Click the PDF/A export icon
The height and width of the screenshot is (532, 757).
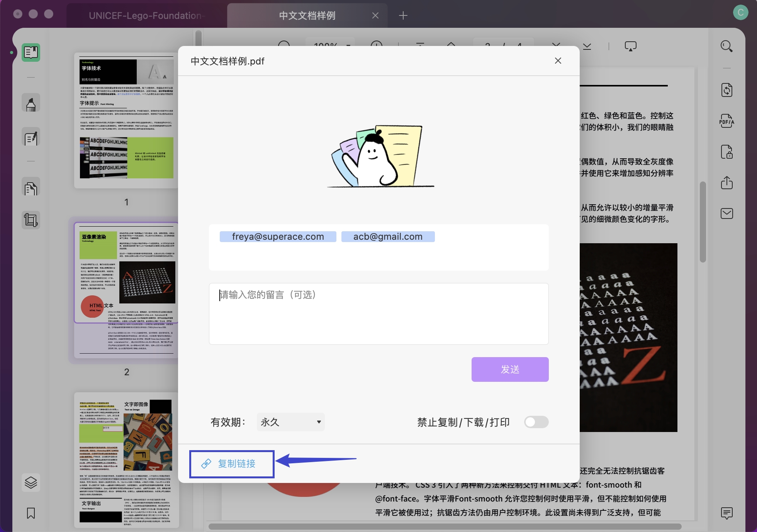click(x=726, y=121)
